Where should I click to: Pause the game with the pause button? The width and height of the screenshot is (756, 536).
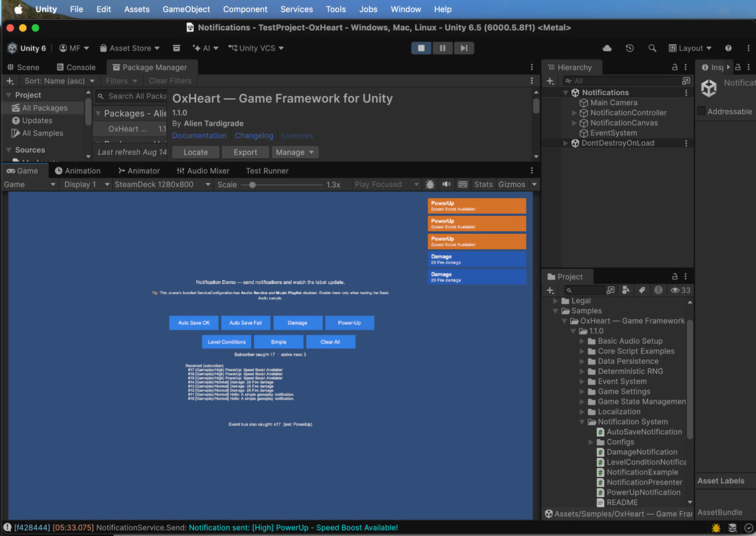(x=443, y=48)
